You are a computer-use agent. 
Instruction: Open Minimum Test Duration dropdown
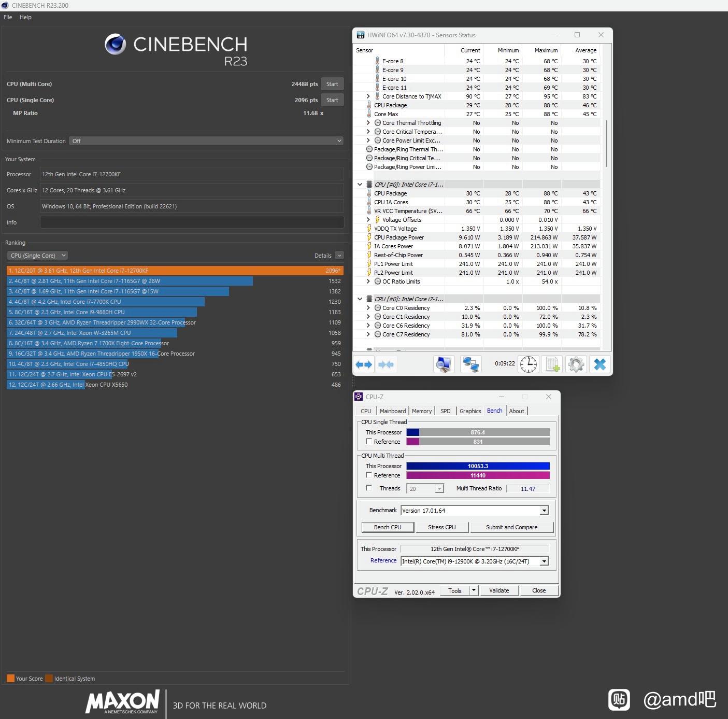click(x=206, y=141)
